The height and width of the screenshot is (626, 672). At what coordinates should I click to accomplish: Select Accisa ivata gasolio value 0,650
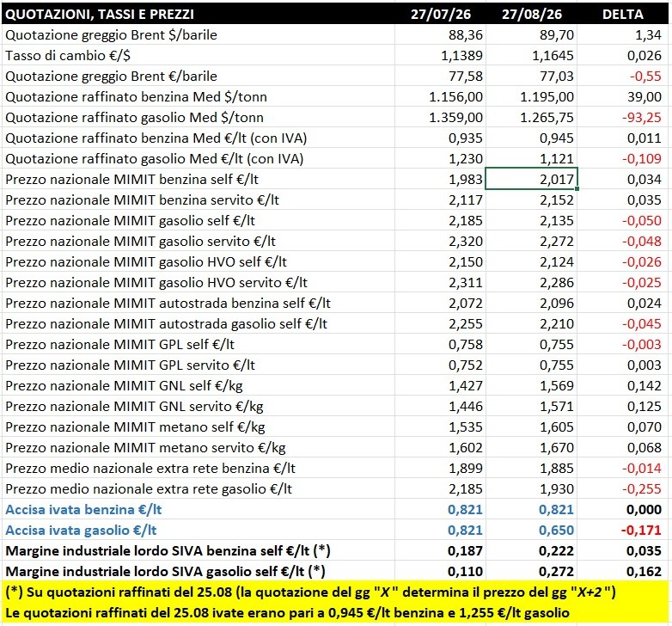[531, 530]
